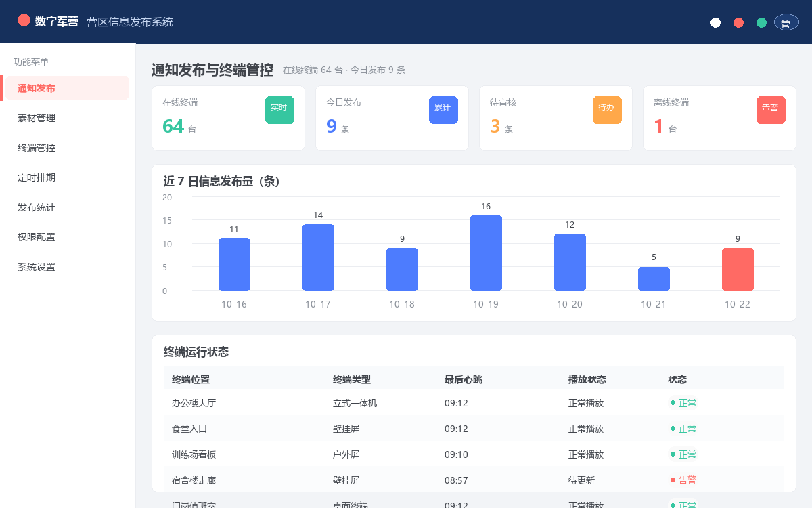The width and height of the screenshot is (812, 508).
Task: Click the red dot in header
Action: point(738,23)
